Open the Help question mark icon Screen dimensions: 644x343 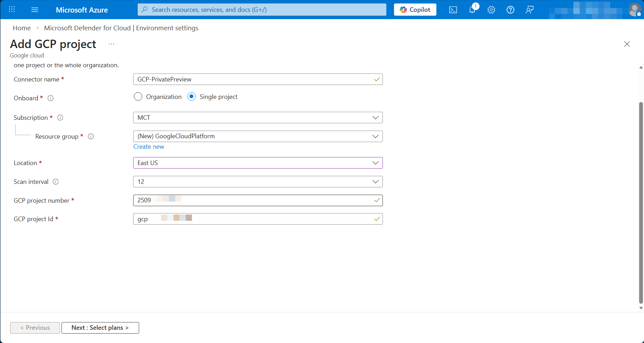click(510, 10)
